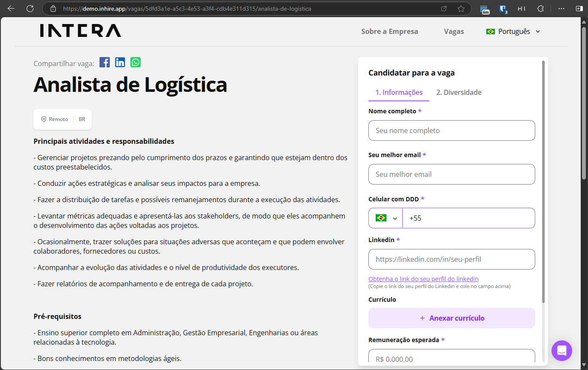Click the location pin in the Remoto tag
The height and width of the screenshot is (370, 588).
pyautogui.click(x=43, y=119)
